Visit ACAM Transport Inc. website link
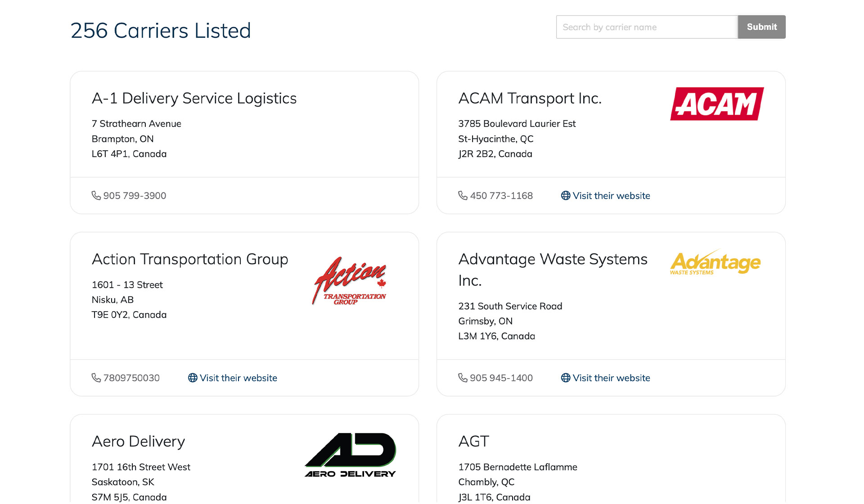Screen dimensions: 864x504 tap(611, 196)
